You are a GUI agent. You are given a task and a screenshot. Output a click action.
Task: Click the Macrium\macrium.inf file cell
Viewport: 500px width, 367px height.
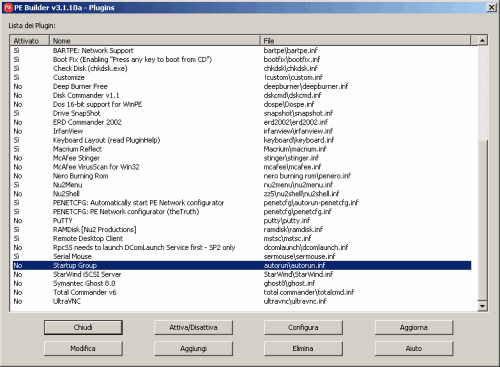[x=295, y=149]
